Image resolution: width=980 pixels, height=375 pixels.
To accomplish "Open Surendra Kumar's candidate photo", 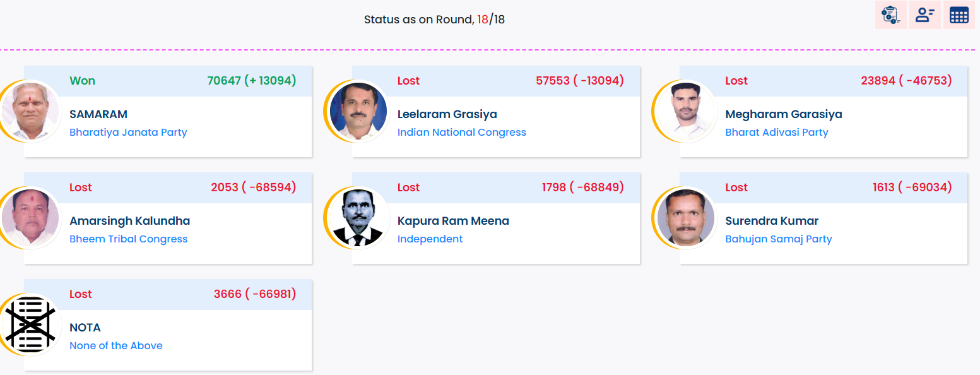I will (x=686, y=218).
